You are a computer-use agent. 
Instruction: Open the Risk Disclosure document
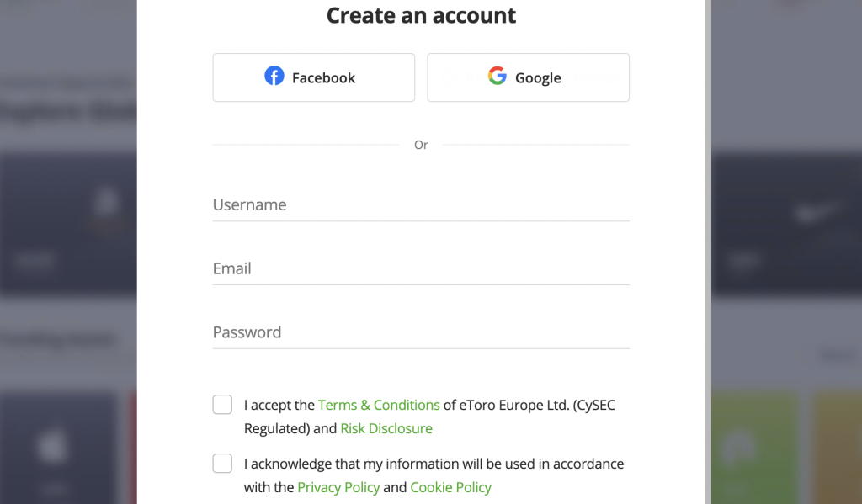coord(386,428)
